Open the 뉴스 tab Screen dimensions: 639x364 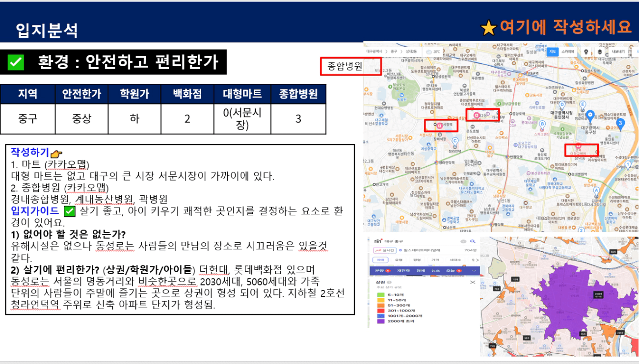point(435,271)
